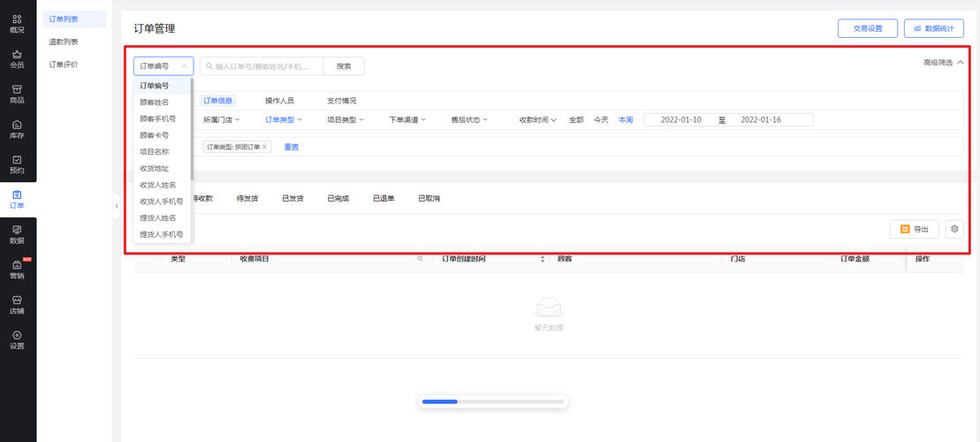Show orders with 已退单 status
The width and height of the screenshot is (980, 442).
click(x=384, y=198)
